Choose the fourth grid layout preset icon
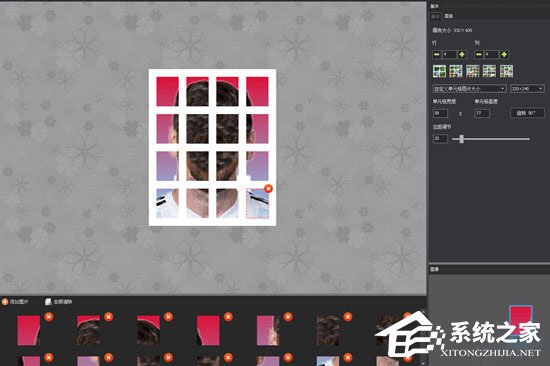The height and width of the screenshot is (366, 550). click(x=489, y=71)
